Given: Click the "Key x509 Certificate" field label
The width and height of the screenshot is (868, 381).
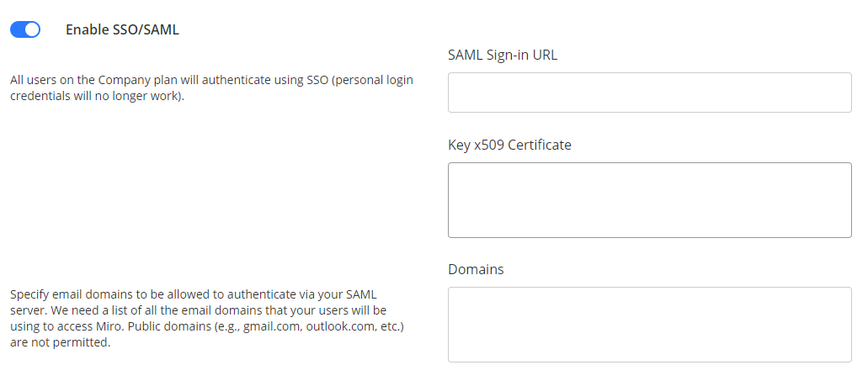Looking at the screenshot, I should pyautogui.click(x=509, y=145).
